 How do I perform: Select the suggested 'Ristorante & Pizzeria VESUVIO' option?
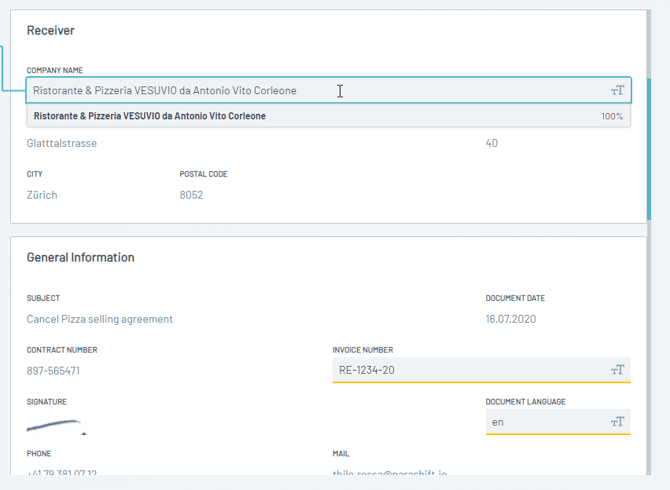coord(150,116)
